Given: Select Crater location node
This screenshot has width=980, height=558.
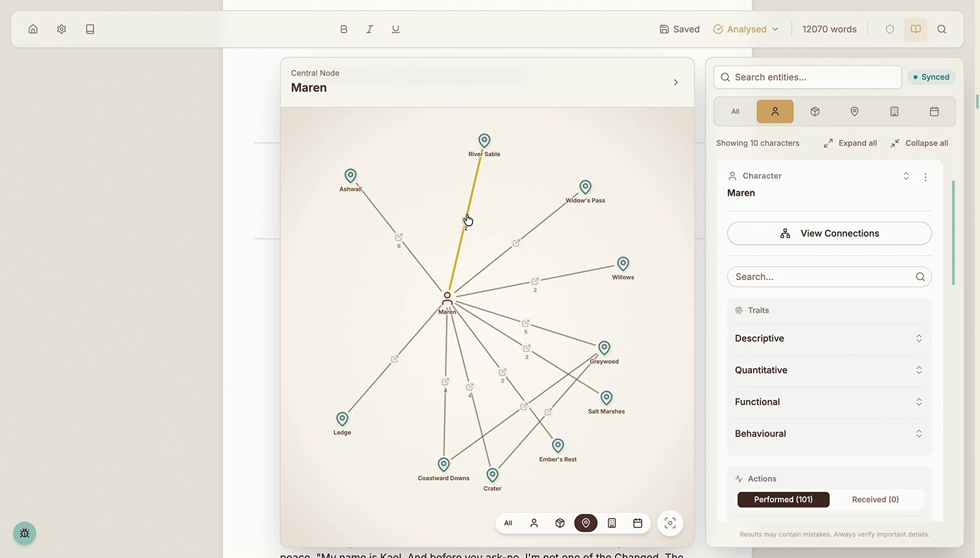Looking at the screenshot, I should coord(493,475).
